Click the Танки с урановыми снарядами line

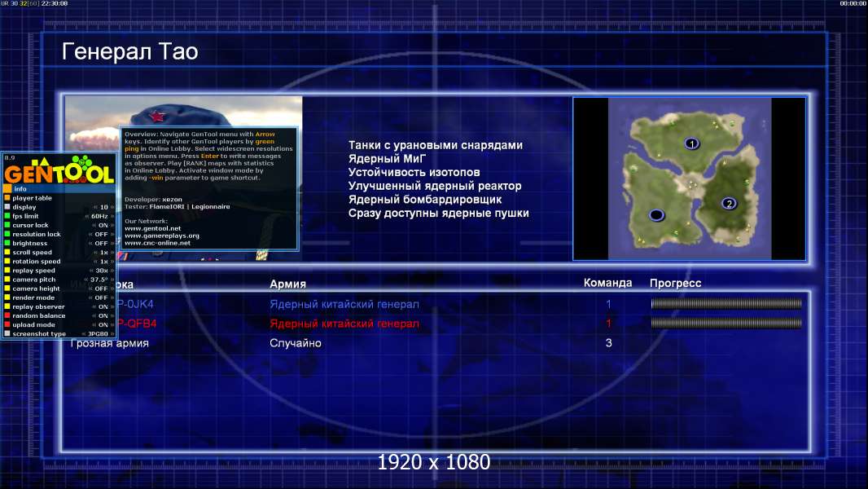[436, 145]
